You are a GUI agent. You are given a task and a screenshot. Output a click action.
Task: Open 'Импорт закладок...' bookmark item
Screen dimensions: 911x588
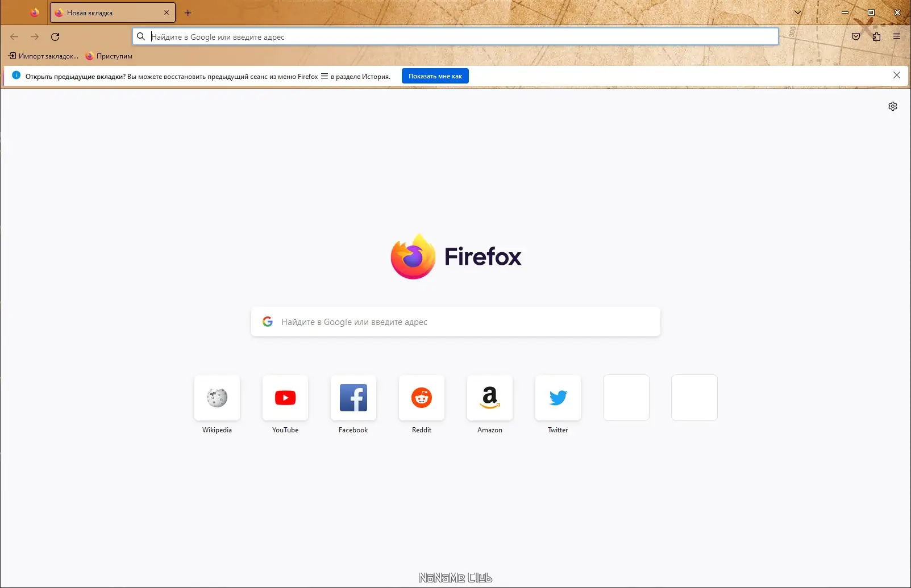[43, 56]
